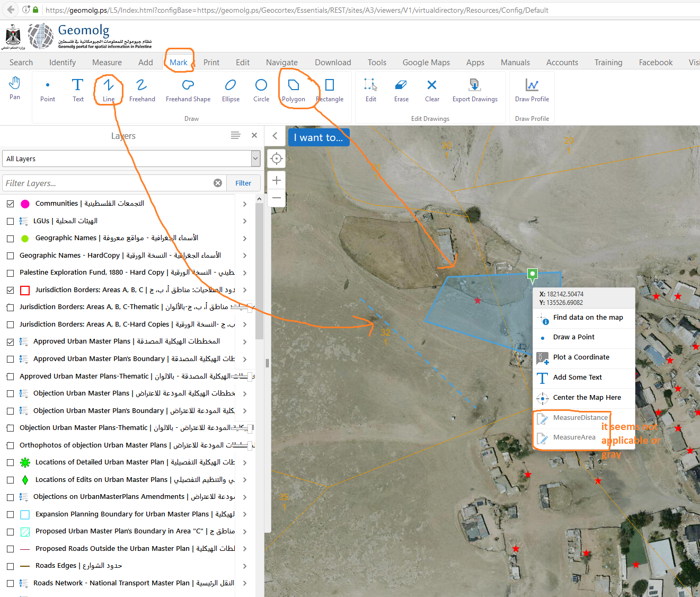Viewport: 700px width, 597px height.
Task: Select the Freehand drawing tool
Action: click(142, 90)
